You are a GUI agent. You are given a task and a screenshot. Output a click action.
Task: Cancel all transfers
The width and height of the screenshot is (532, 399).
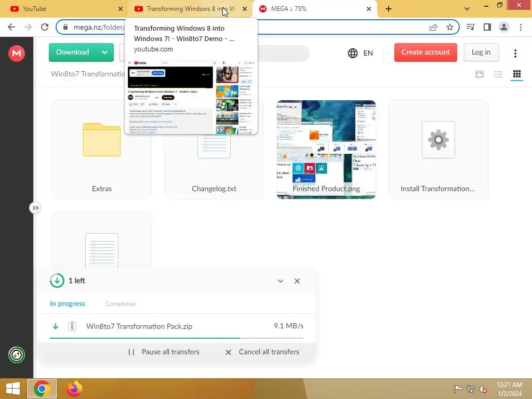tap(262, 352)
